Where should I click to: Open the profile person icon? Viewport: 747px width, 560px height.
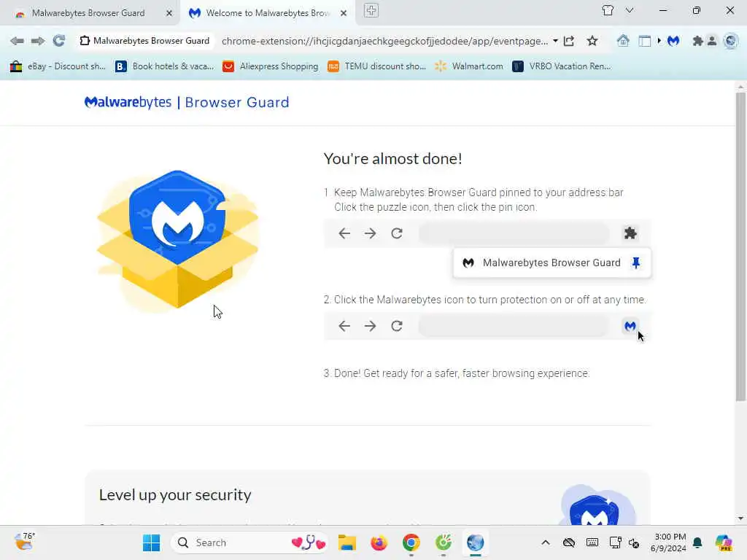coord(712,41)
